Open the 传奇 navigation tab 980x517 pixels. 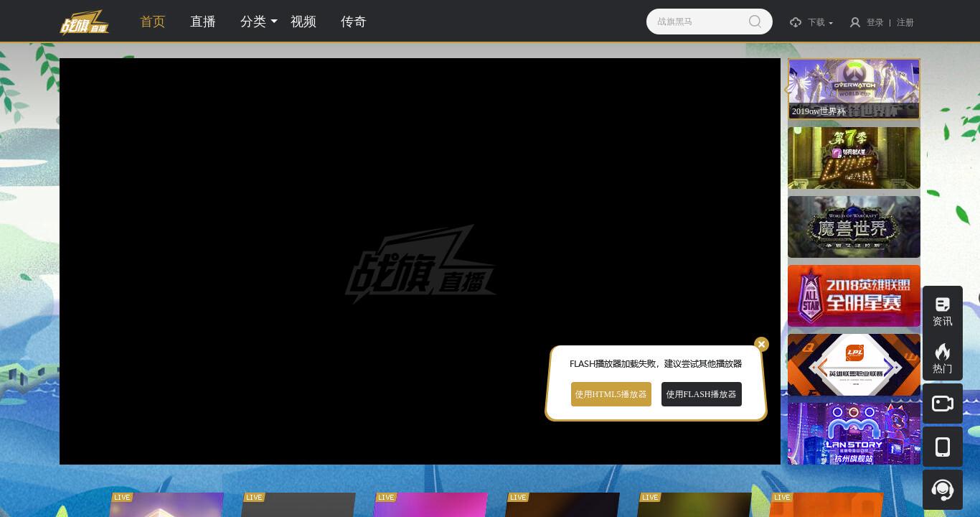354,22
